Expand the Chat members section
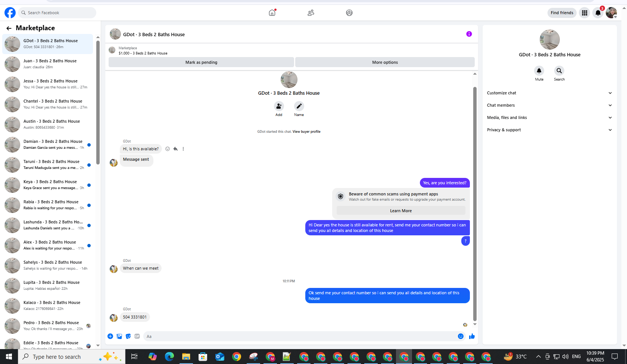627x364 pixels. tap(549, 105)
